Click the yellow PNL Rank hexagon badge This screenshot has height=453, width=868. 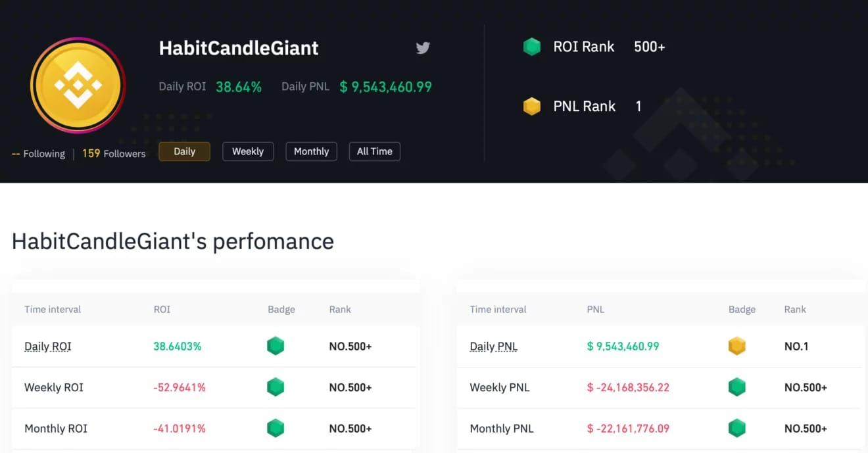(x=531, y=106)
